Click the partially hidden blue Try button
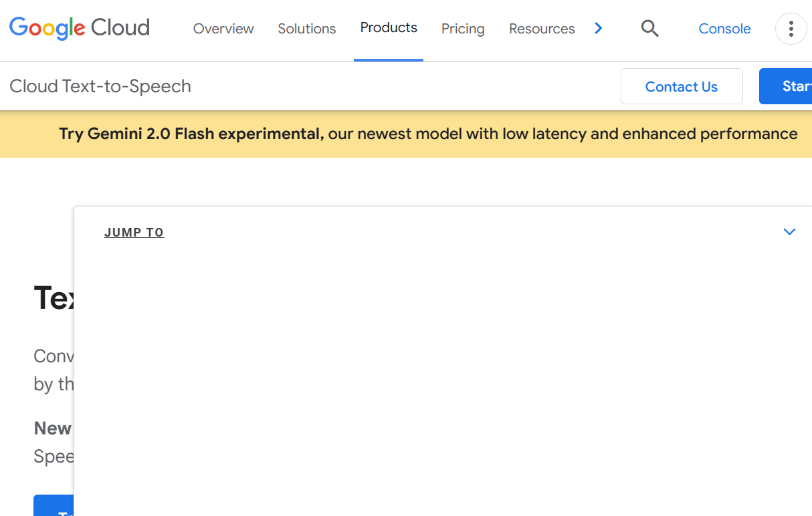812x516 pixels. click(54, 506)
